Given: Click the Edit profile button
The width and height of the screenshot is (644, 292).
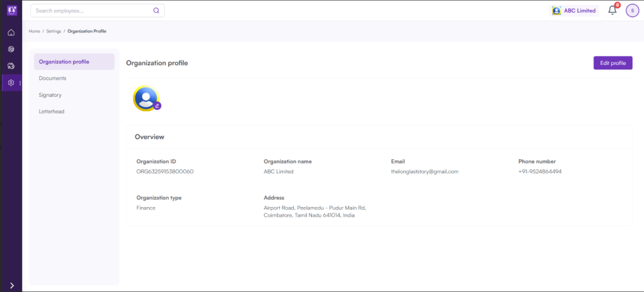Looking at the screenshot, I should pyautogui.click(x=613, y=63).
